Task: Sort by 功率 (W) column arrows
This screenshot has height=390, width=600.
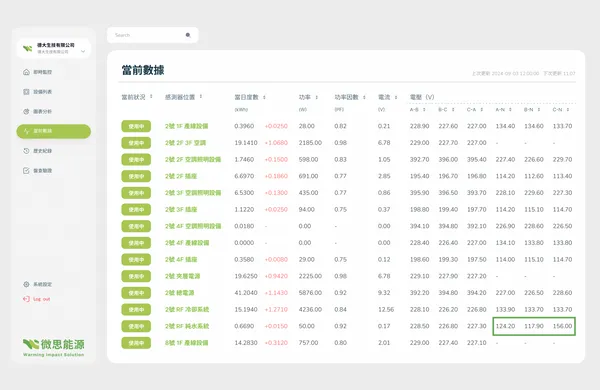Action: tap(316, 97)
